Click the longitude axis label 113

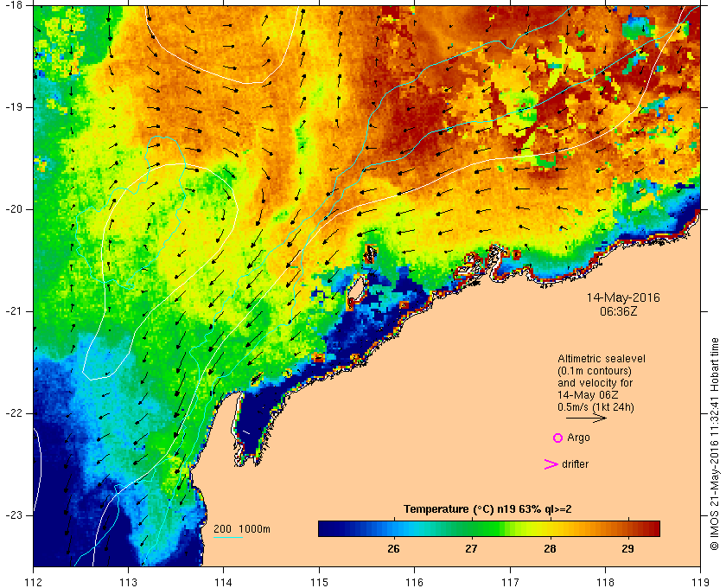128,582
